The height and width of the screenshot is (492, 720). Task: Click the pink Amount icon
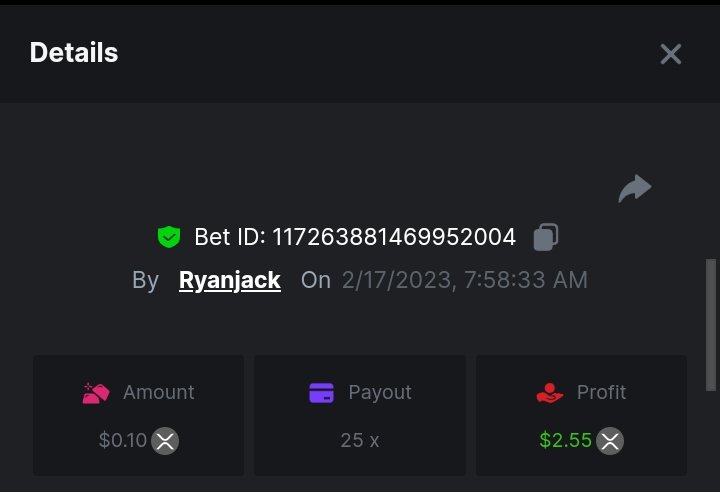tap(96, 393)
